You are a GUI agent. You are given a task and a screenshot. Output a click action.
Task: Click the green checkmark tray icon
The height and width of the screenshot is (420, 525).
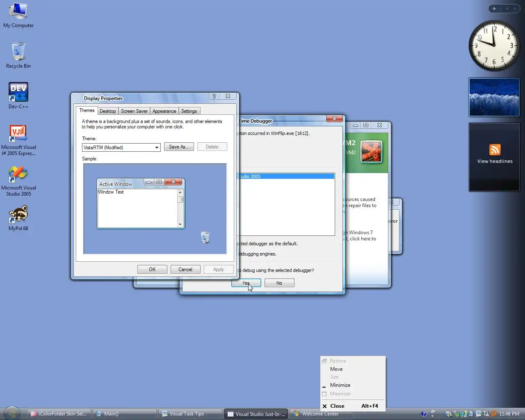(457, 414)
